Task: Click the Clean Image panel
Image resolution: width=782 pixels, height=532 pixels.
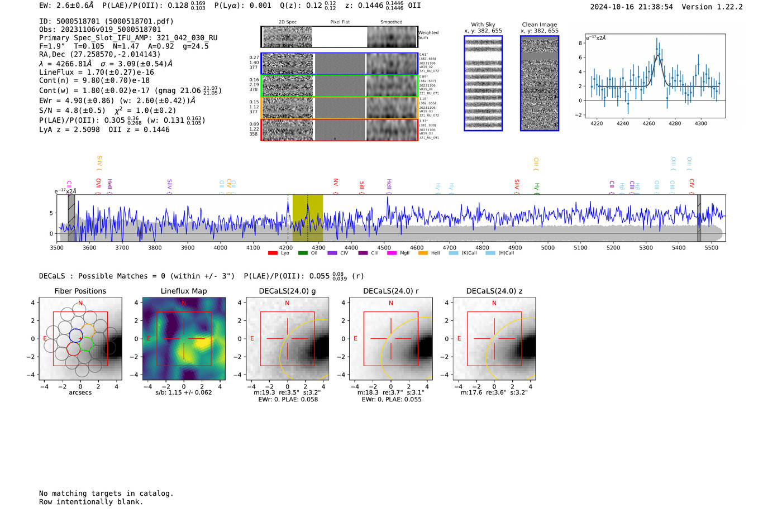Action: [x=540, y=83]
